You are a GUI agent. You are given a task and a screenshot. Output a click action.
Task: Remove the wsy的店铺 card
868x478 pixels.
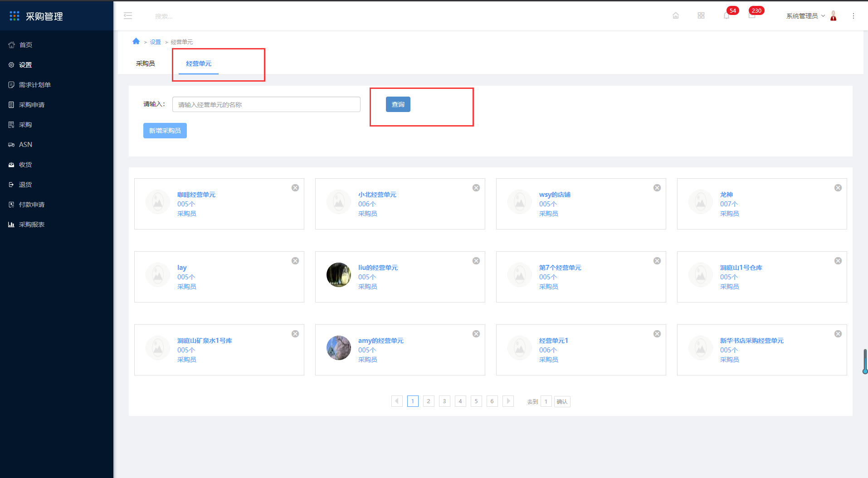(657, 188)
